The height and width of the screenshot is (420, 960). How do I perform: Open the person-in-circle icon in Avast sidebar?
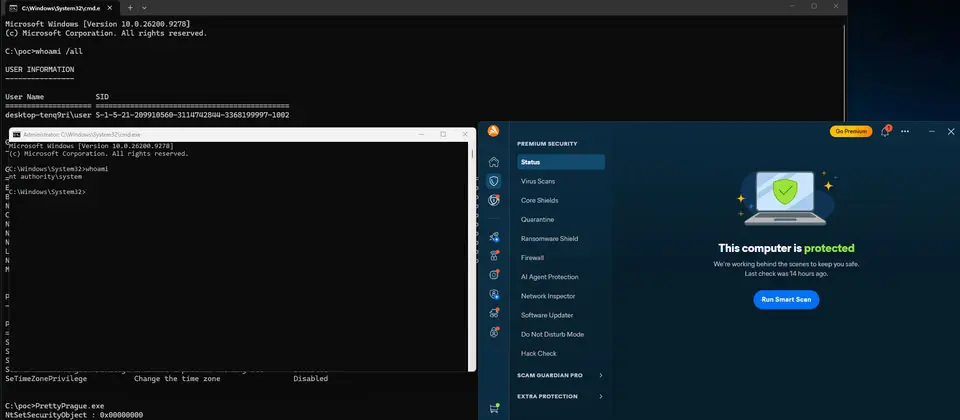pos(494,332)
